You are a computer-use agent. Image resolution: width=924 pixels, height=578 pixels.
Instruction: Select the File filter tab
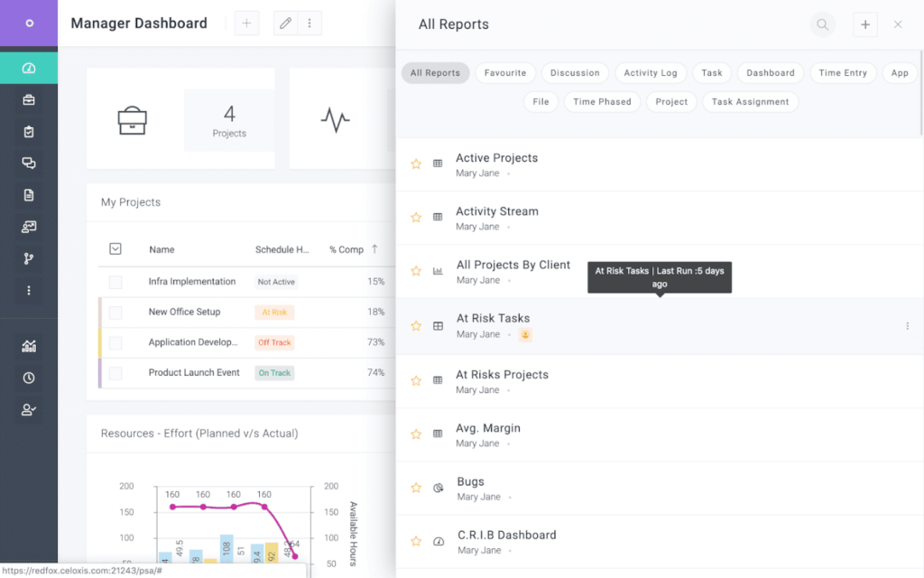point(541,101)
